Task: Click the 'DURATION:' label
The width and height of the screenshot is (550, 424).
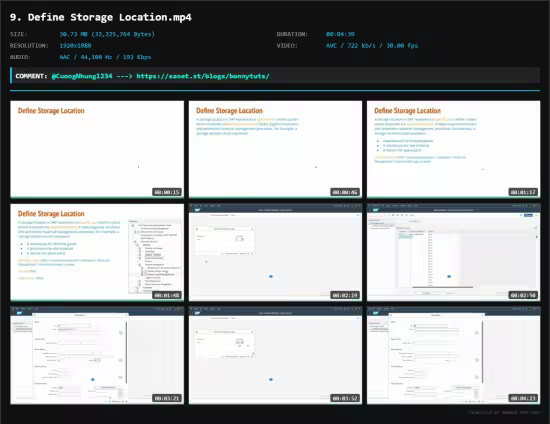Action: (292, 34)
